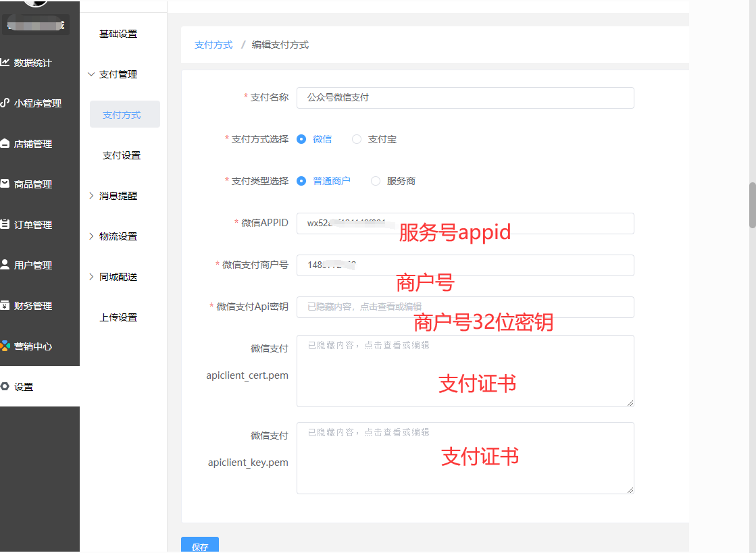Open the 支付设置 submenu item

122,155
